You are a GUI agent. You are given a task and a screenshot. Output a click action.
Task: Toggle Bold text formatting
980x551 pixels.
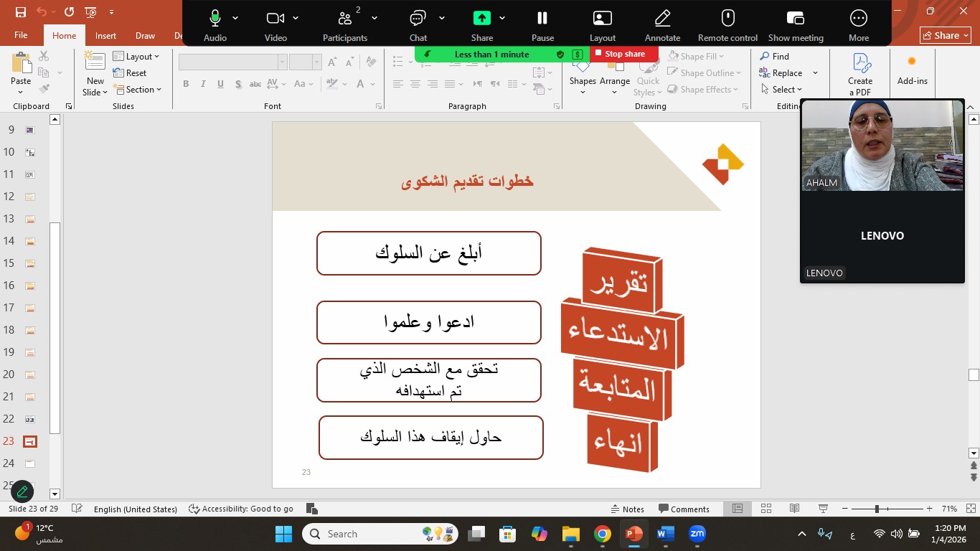(x=186, y=84)
